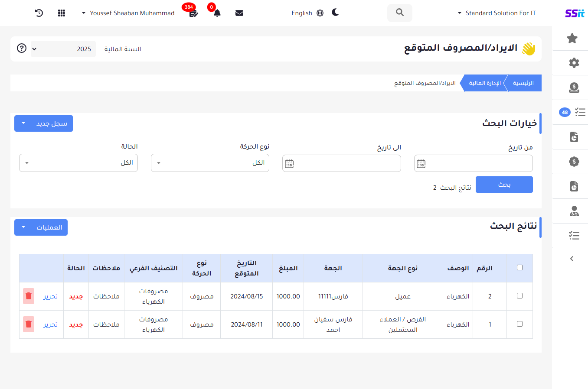Delete record number 2 trash icon
Image resolution: width=588 pixels, height=389 pixels.
(x=29, y=296)
